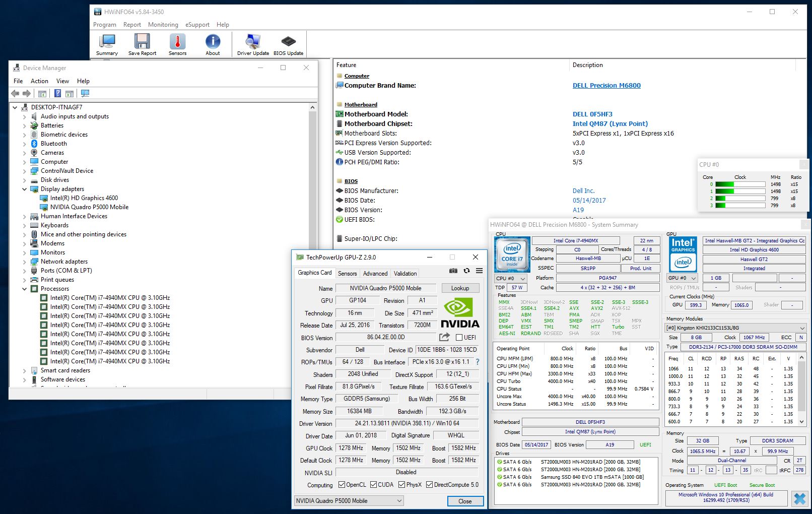Click scan for hardware changes monitor icon
This screenshot has width=812, height=514.
pos(85,93)
